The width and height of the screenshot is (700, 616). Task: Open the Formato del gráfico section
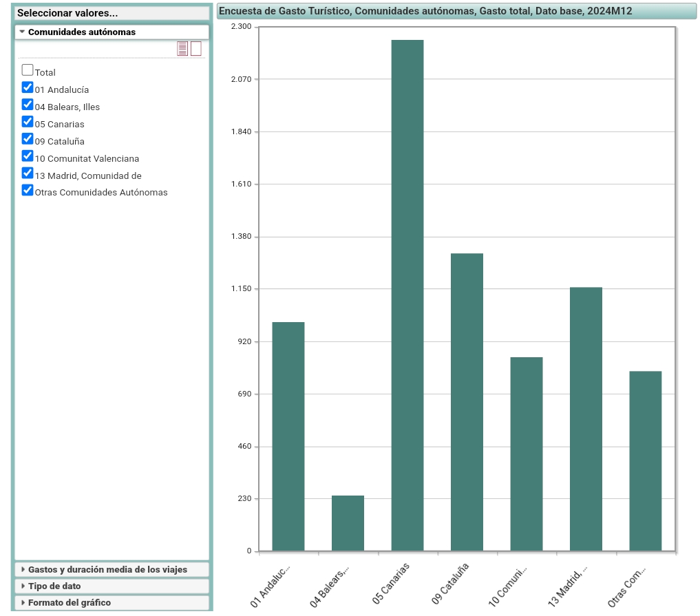(69, 602)
